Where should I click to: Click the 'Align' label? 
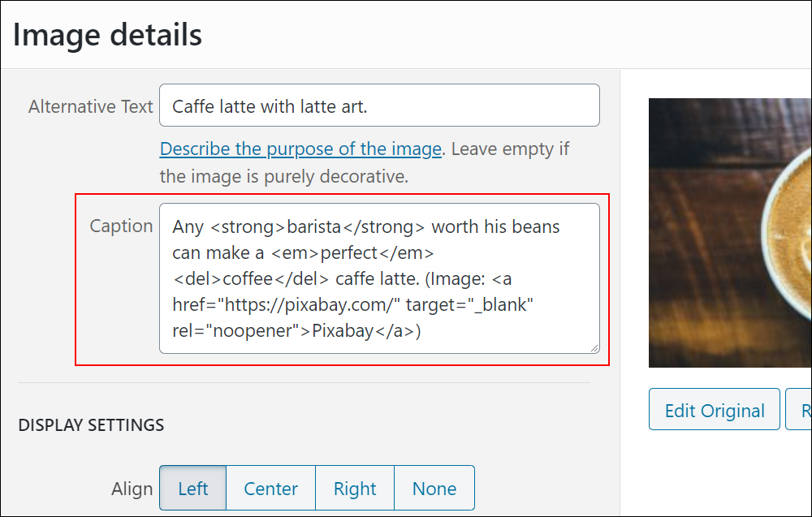pyautogui.click(x=132, y=489)
